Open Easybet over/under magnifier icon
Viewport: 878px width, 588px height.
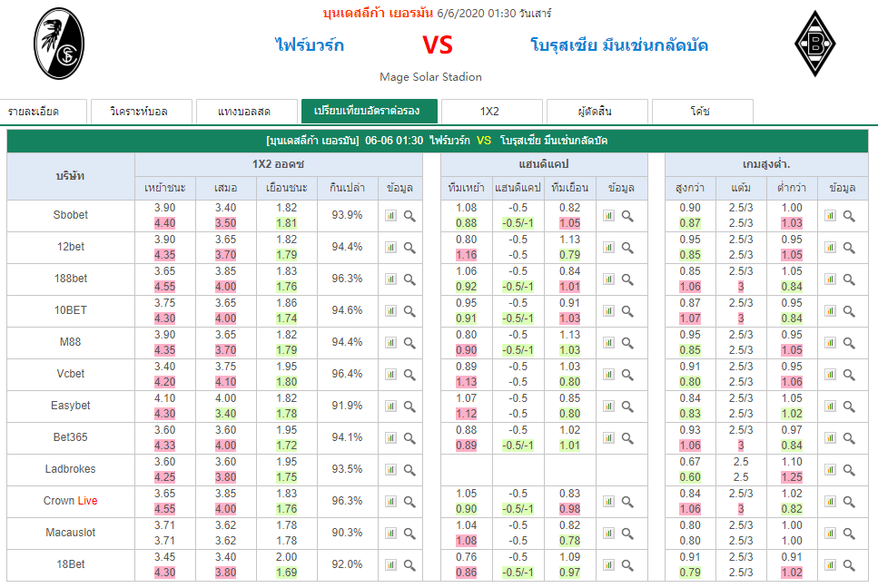pos(849,407)
